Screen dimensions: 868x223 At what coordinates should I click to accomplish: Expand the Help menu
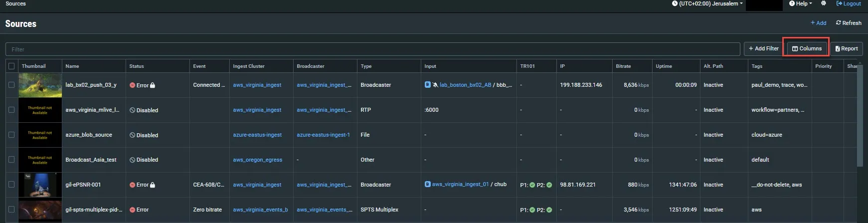[801, 3]
